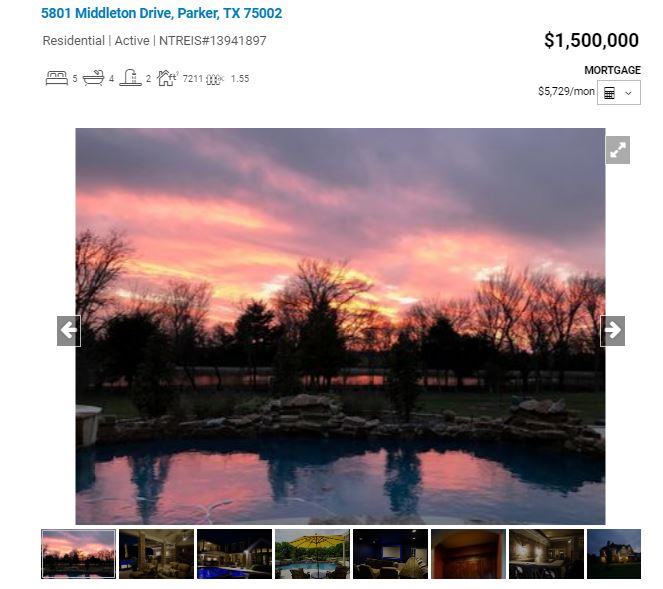Image resolution: width=663 pixels, height=589 pixels.
Task: Select the wooden door thumbnail
Action: click(468, 554)
